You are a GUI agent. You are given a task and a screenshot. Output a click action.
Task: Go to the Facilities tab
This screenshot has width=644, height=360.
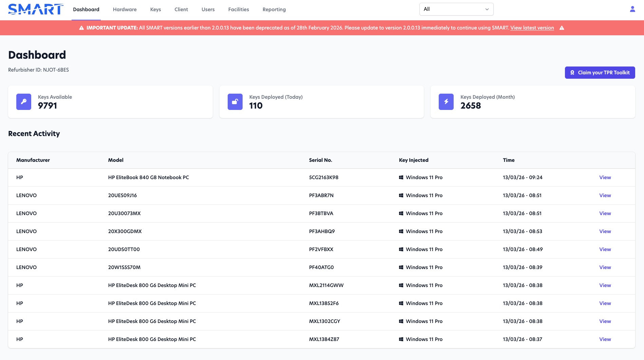point(239,9)
